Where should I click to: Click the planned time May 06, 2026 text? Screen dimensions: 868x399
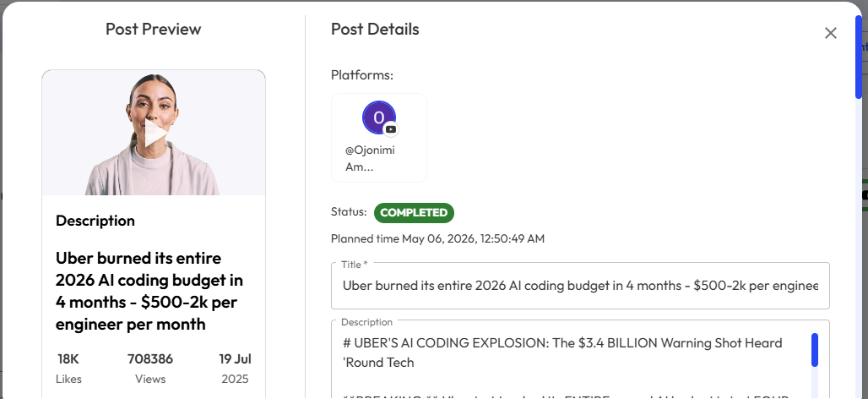(437, 239)
